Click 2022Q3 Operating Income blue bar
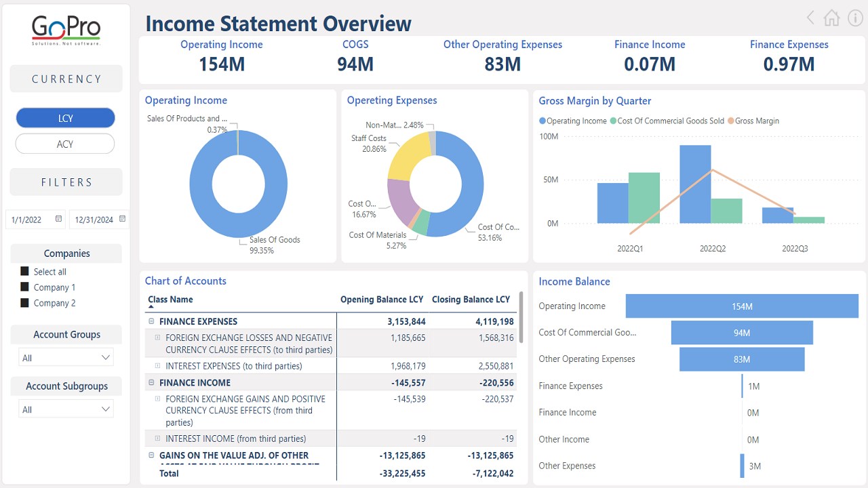This screenshot has width=868, height=488. (x=777, y=215)
